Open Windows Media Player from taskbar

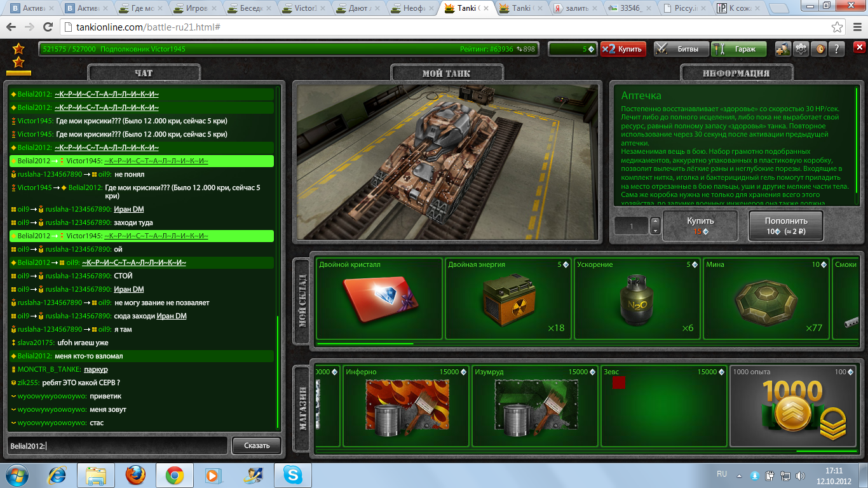pos(214,475)
